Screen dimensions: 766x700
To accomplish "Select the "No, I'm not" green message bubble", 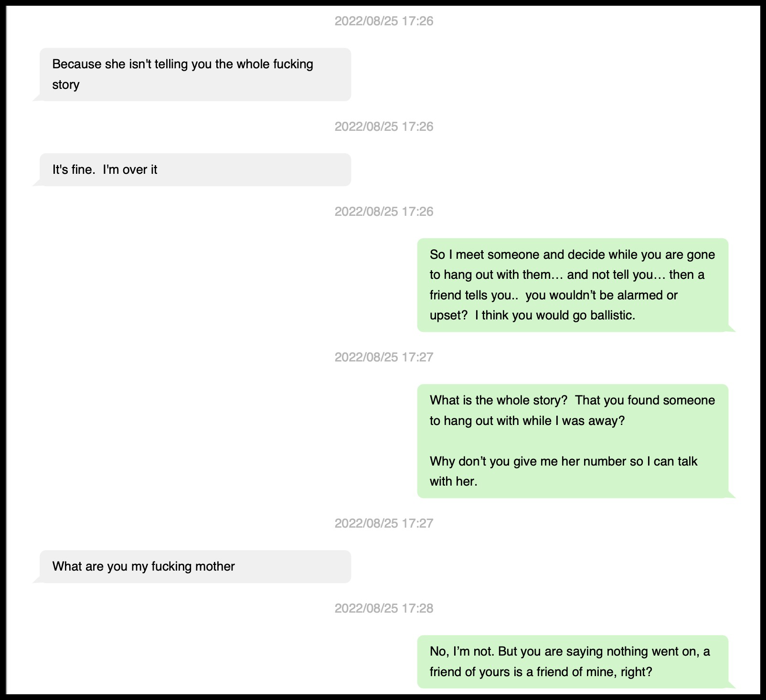I will coord(572,661).
